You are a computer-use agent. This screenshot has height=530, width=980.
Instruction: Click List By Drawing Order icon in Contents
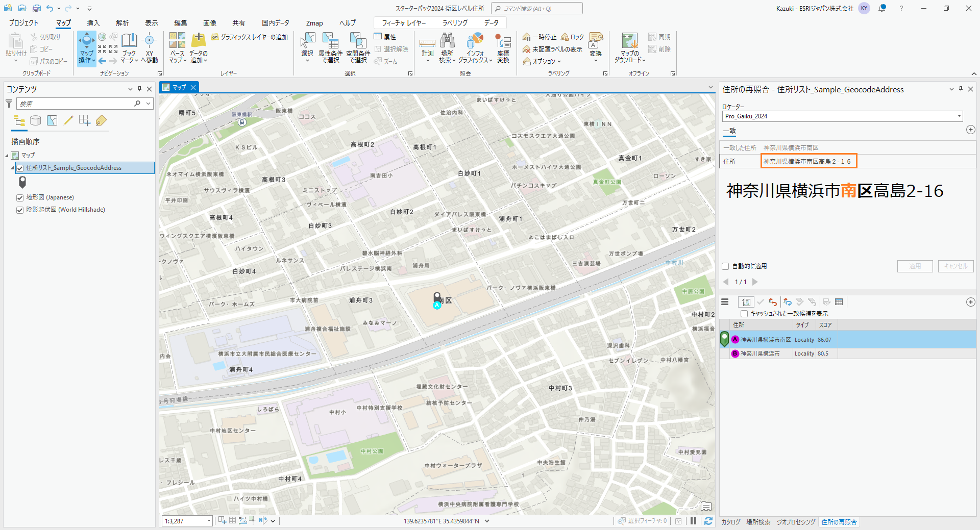click(19, 121)
